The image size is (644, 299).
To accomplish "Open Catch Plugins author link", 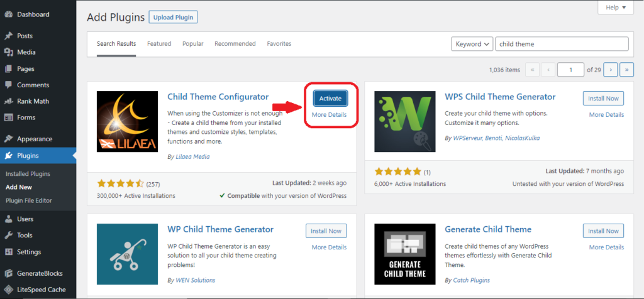I will [472, 280].
